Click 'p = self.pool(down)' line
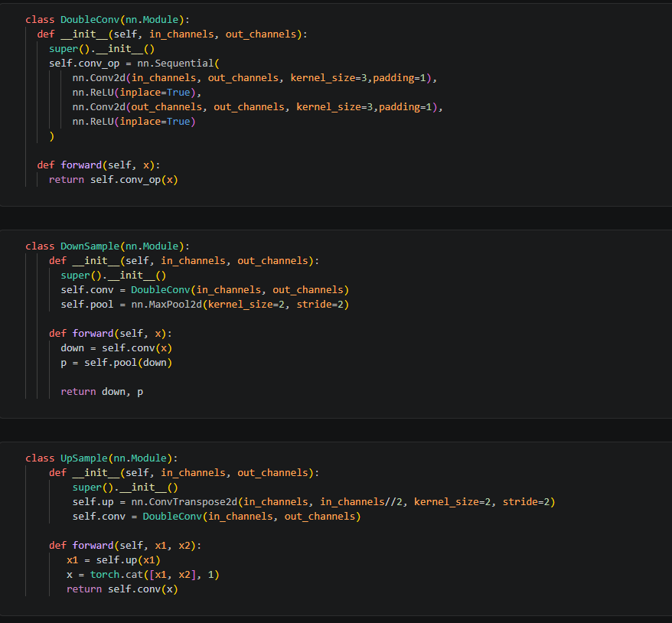The height and width of the screenshot is (623, 672). tap(116, 363)
